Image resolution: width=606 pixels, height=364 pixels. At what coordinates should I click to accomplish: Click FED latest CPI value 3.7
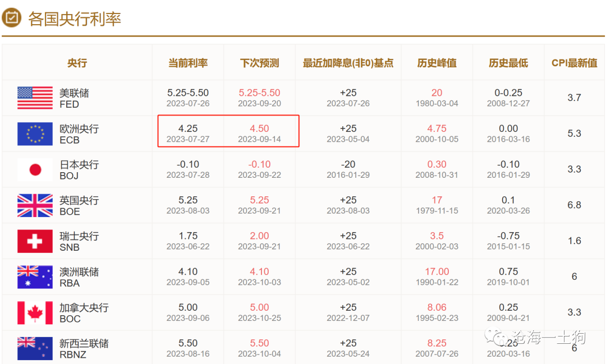coord(575,98)
